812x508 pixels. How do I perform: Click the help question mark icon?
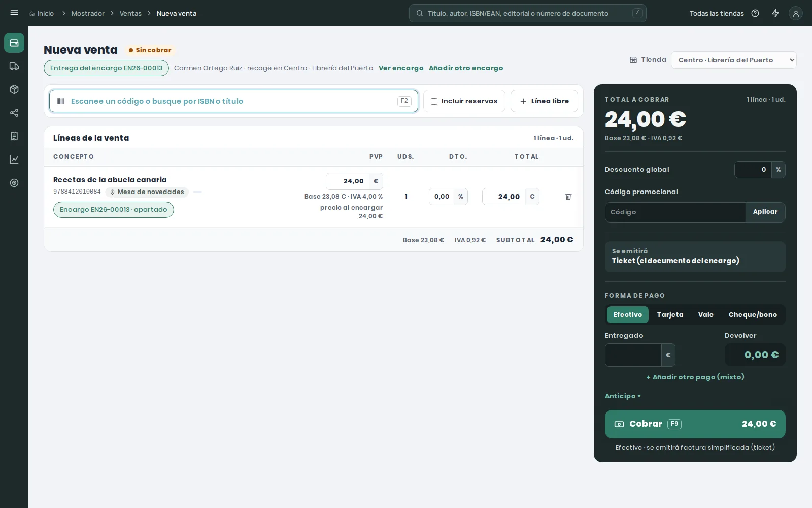(x=755, y=13)
